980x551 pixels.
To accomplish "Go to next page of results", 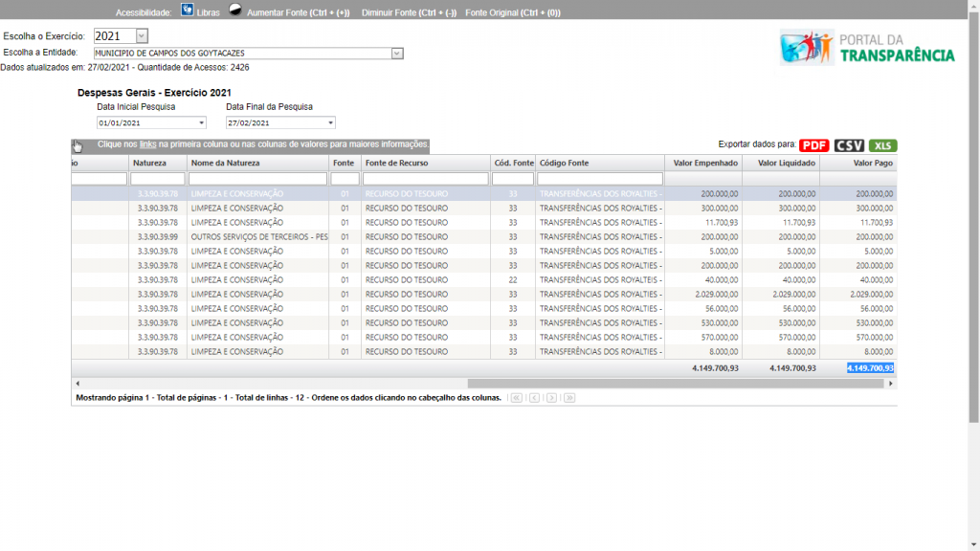I will coord(552,398).
